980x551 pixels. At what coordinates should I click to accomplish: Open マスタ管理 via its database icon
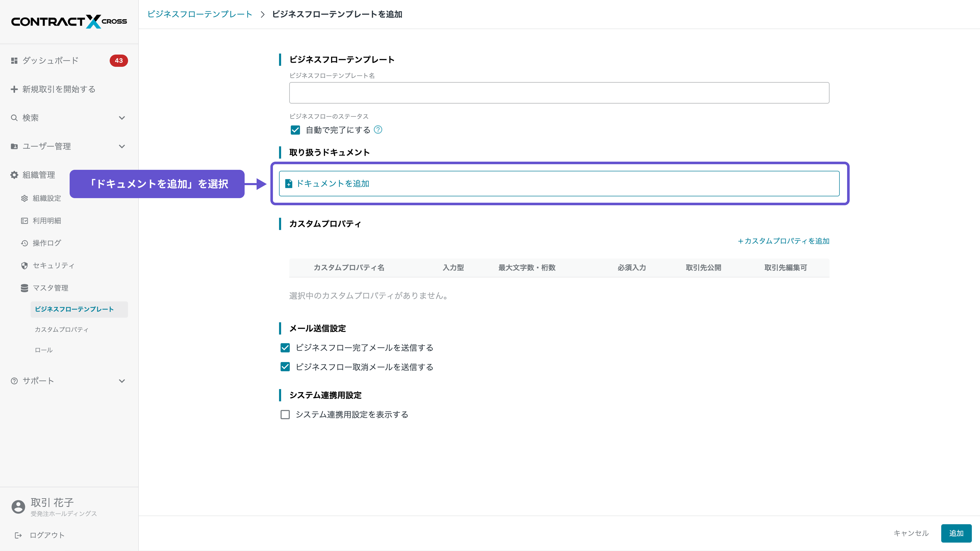[x=24, y=288]
